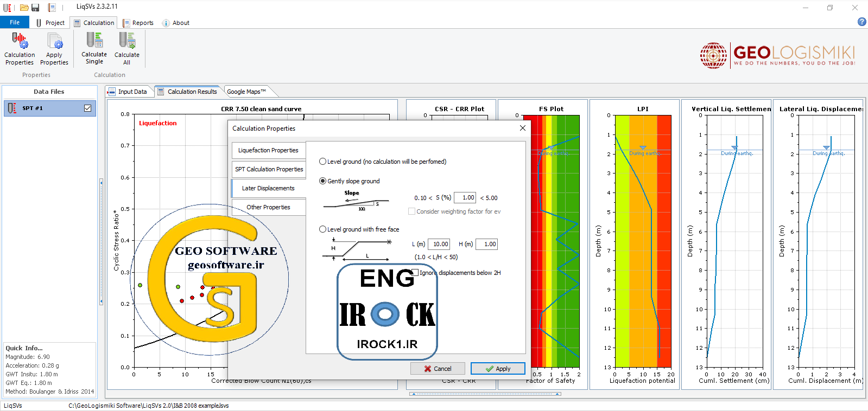Click the CRR 7.50 clean sand curve title
868x411 pixels.
261,109
